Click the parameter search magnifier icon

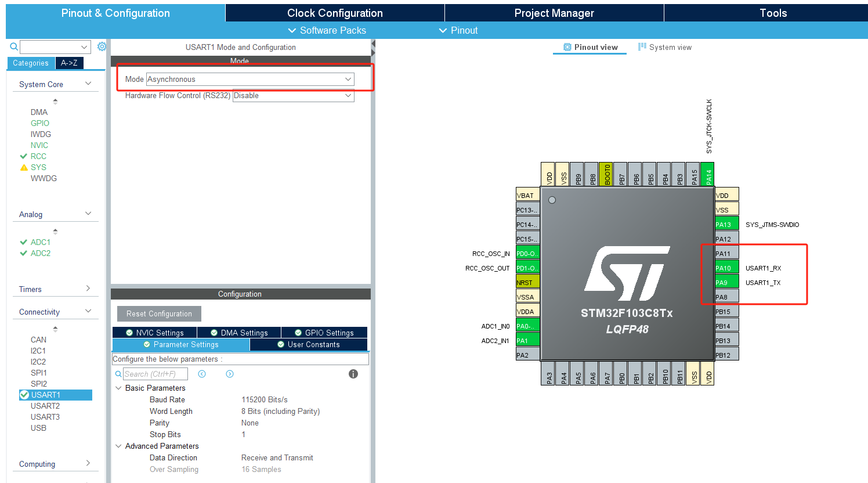[x=118, y=374]
